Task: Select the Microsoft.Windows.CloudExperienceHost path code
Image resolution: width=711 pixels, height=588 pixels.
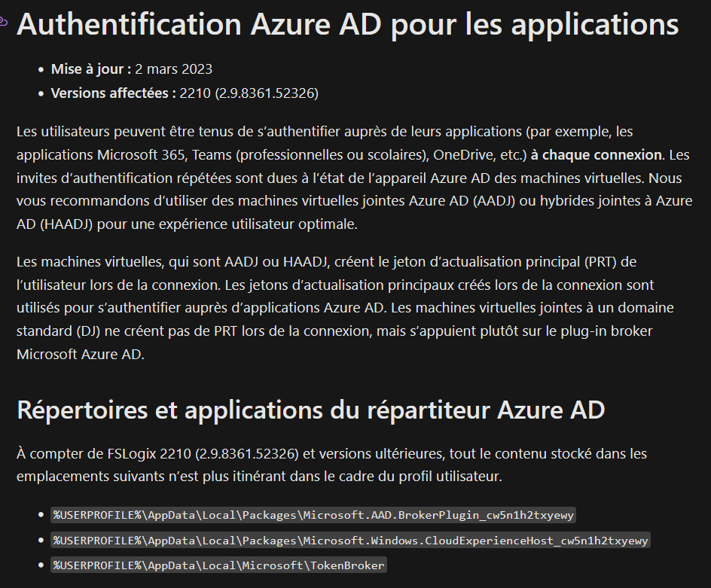Action: [350, 541]
